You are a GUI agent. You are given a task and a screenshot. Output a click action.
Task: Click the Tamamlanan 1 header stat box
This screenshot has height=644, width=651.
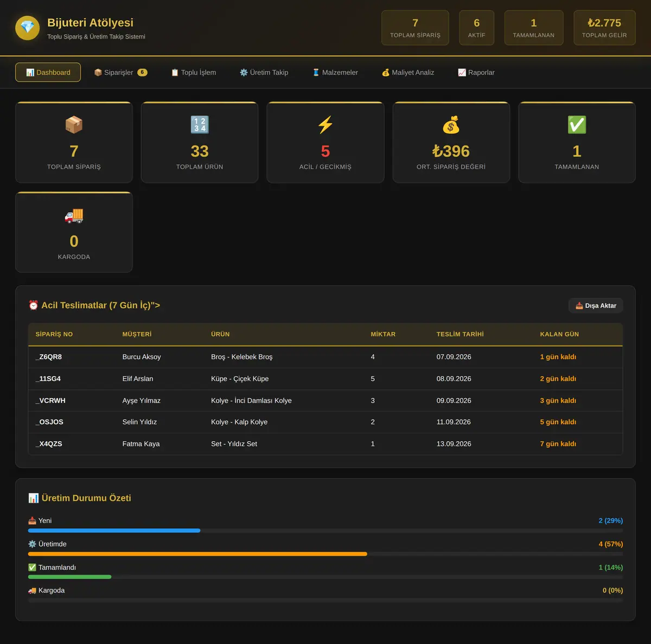pyautogui.click(x=534, y=28)
